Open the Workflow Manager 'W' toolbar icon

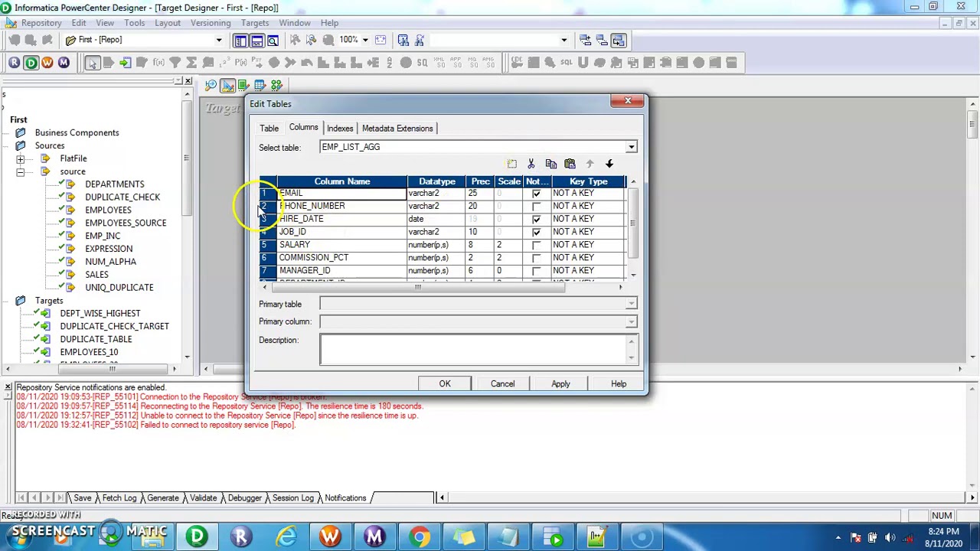47,63
